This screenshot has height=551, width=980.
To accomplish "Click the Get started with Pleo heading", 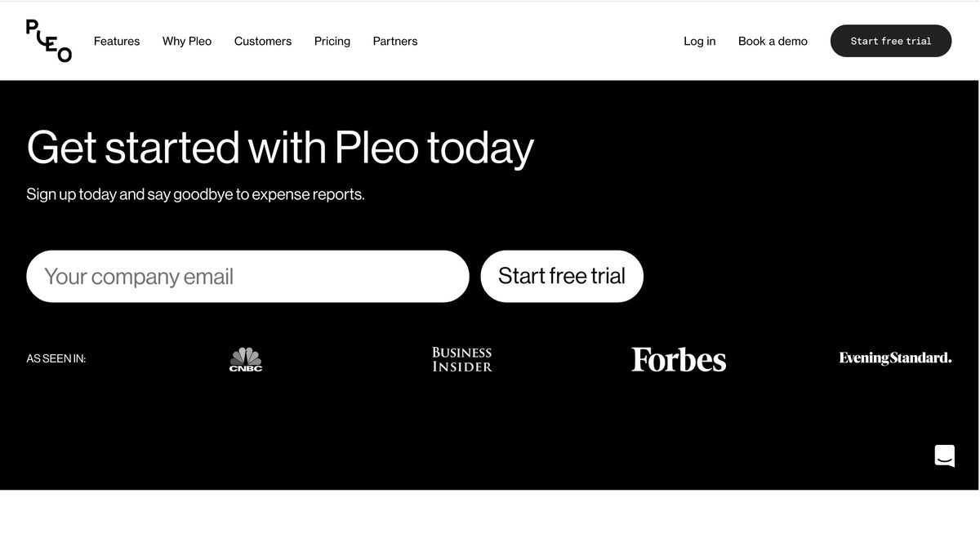I will (280, 148).
